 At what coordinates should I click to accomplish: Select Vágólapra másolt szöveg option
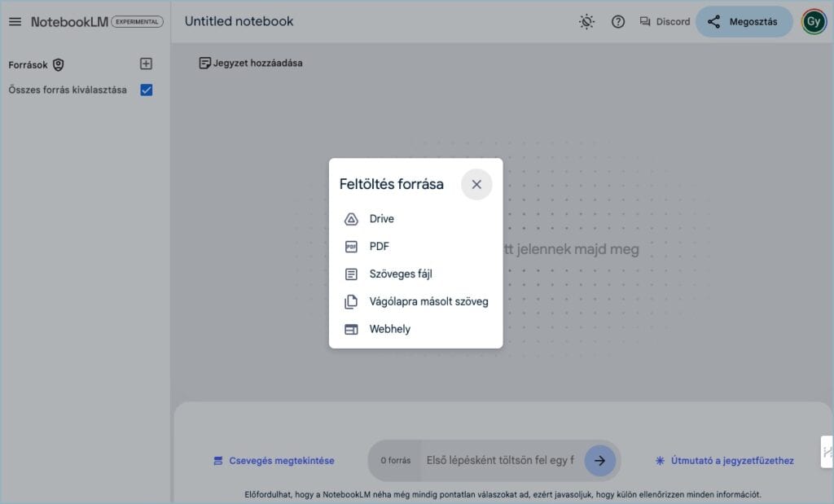(415, 301)
